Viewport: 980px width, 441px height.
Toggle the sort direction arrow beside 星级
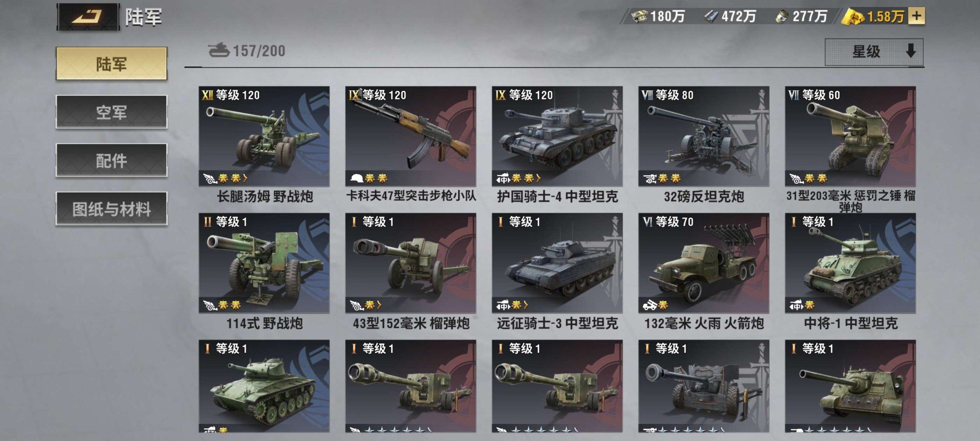(911, 51)
